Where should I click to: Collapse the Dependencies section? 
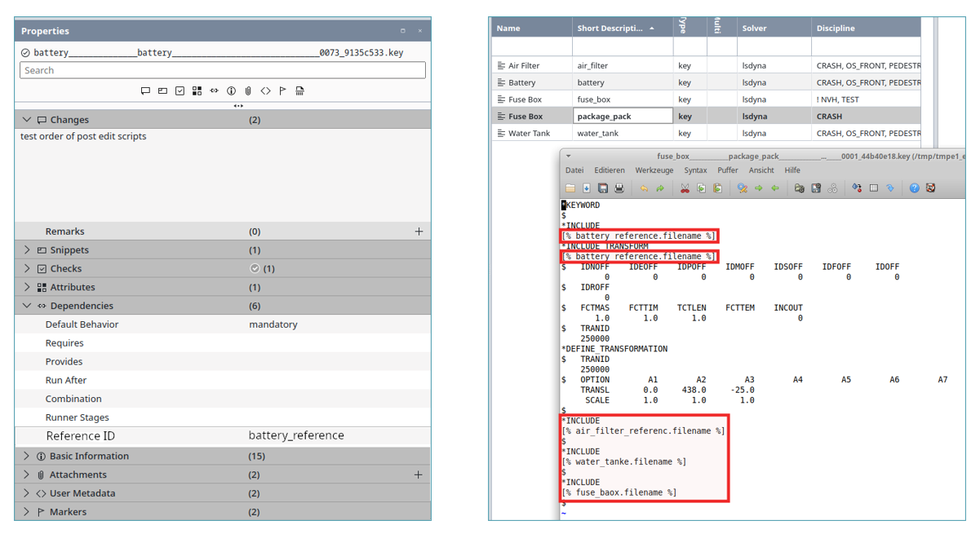point(27,306)
